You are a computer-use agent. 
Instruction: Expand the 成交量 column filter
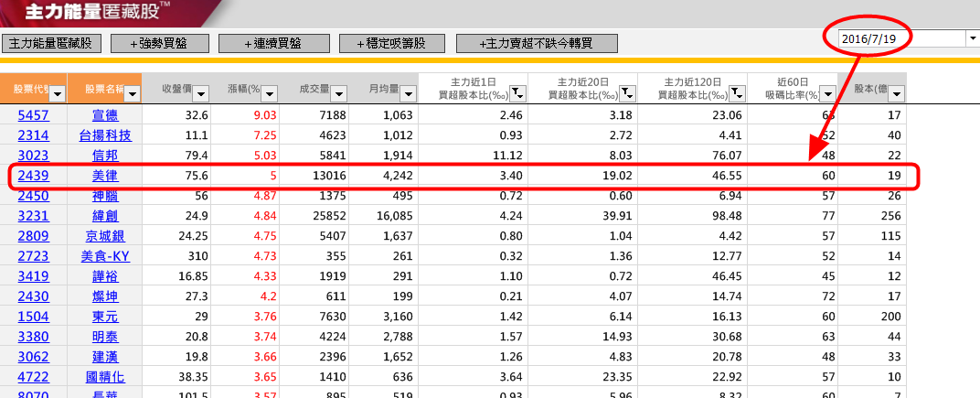[x=338, y=93]
